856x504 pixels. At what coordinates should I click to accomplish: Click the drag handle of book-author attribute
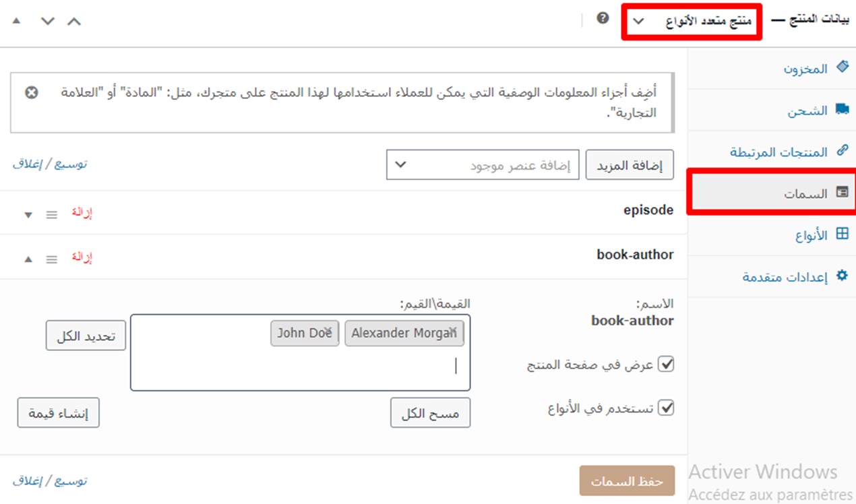click(52, 259)
